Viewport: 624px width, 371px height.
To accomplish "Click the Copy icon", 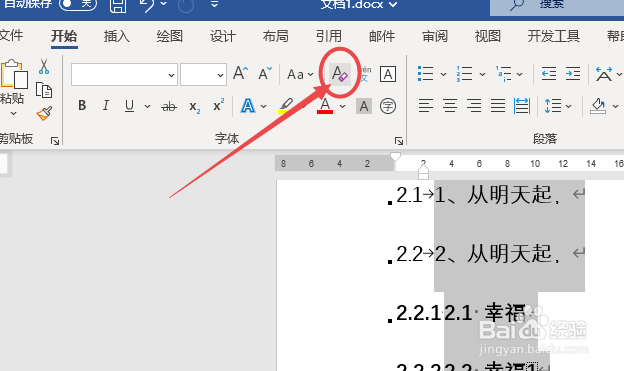I will [x=44, y=90].
